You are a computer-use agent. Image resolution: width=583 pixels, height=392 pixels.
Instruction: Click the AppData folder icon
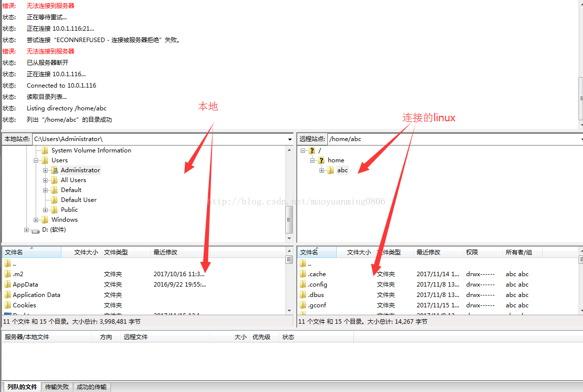[8, 284]
